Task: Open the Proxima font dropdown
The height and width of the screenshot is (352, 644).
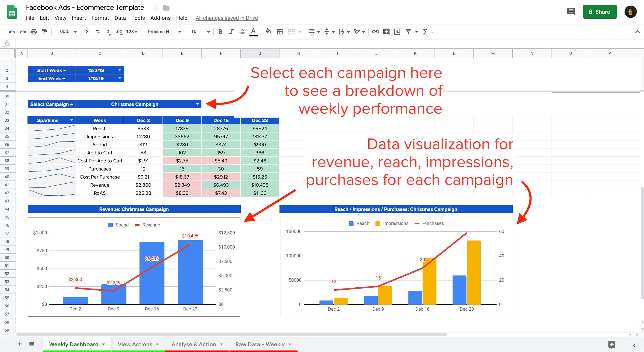Action: point(164,32)
